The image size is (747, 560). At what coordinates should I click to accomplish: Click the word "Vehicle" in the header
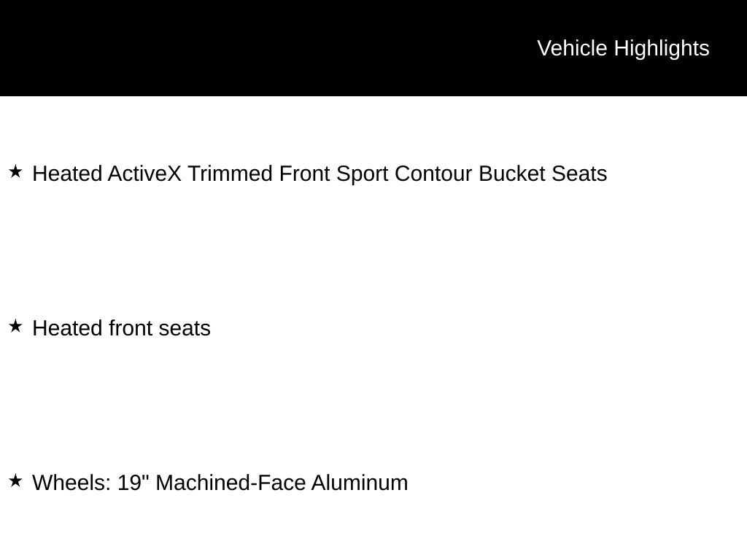572,48
